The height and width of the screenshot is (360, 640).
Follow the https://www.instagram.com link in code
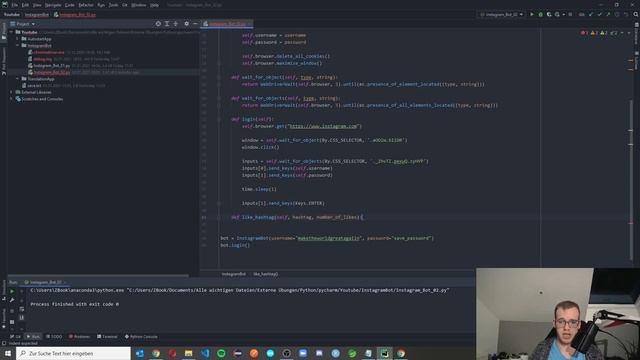(x=323, y=126)
